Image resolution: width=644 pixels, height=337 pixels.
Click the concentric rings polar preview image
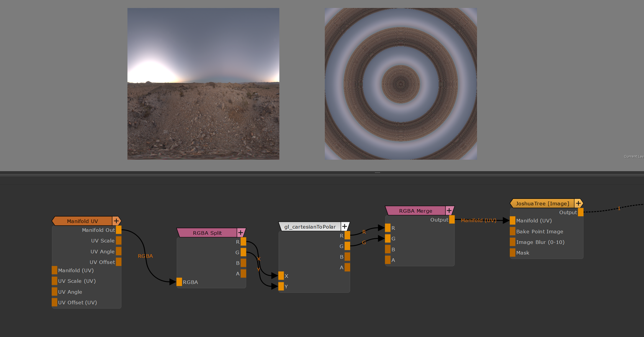401,84
